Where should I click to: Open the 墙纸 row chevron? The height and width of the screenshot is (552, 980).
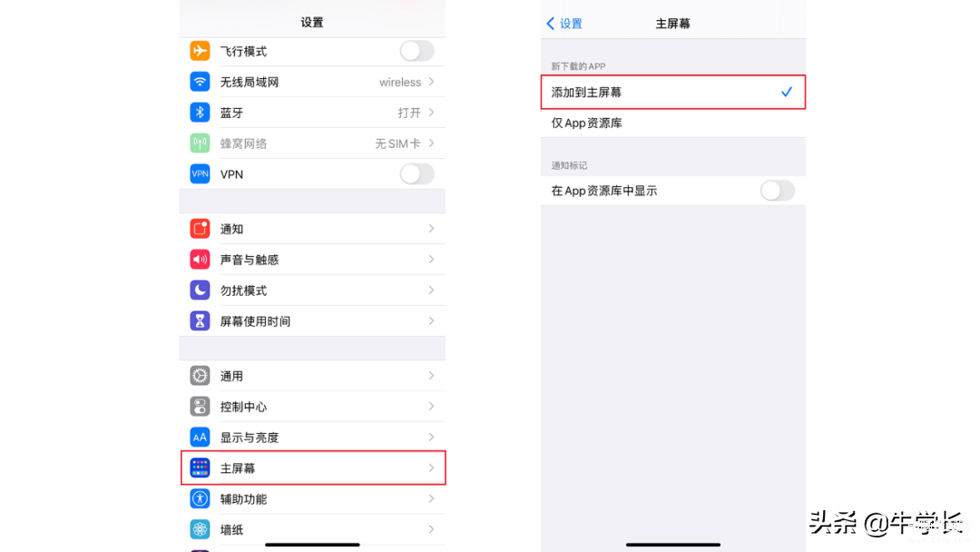tap(431, 529)
